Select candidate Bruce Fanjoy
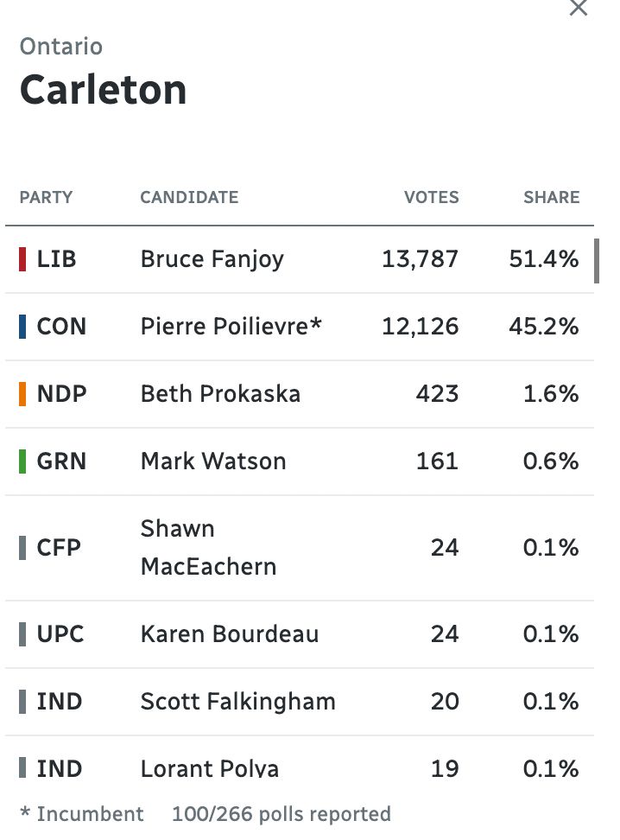The width and height of the screenshot is (620, 840). click(212, 259)
